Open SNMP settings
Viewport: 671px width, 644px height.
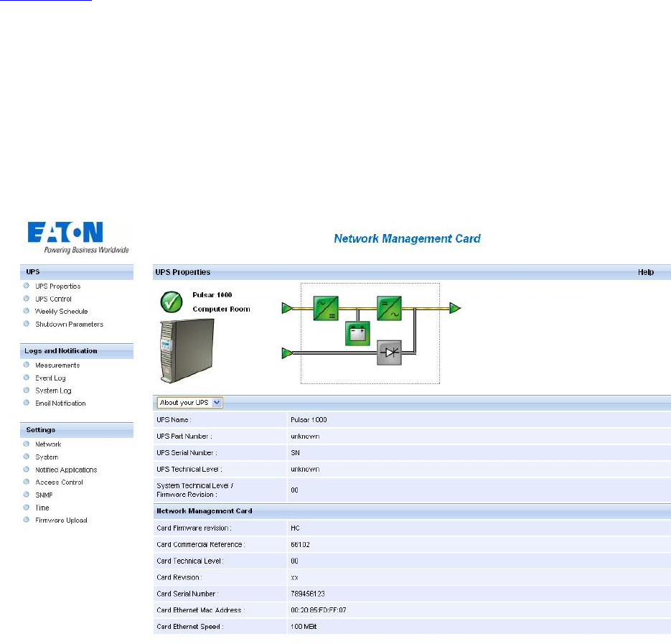[x=44, y=495]
